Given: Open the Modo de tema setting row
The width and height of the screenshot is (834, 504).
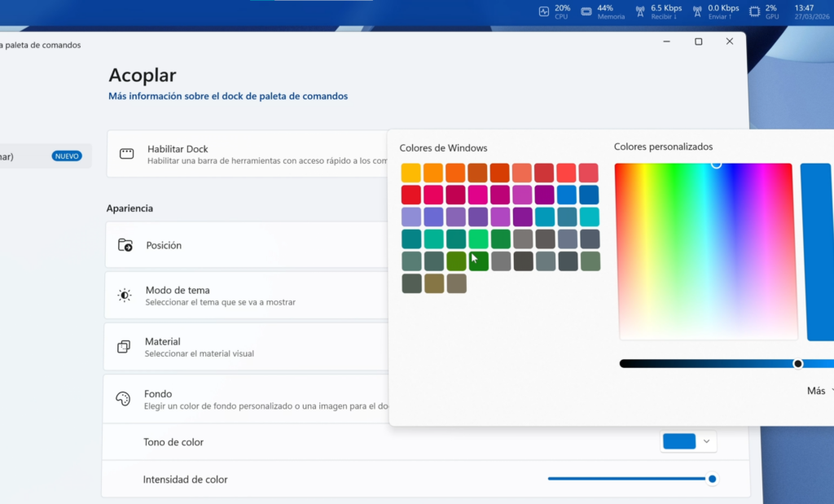Looking at the screenshot, I should pos(244,295).
